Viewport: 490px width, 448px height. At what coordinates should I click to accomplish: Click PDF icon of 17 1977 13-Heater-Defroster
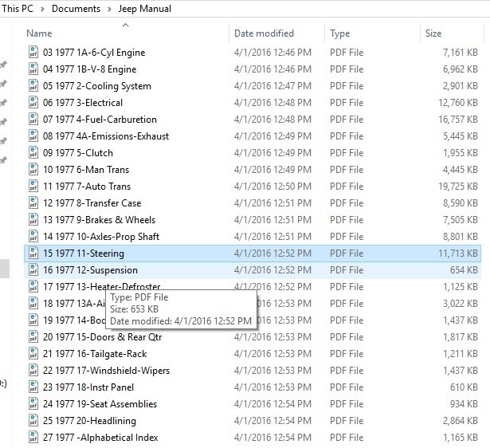[33, 286]
